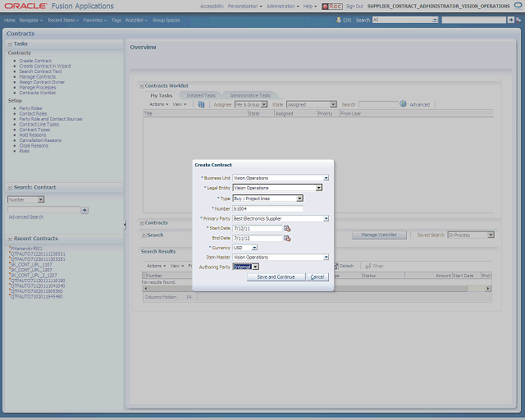Collapse Search: Contract panel
This screenshot has height=420, width=525.
click(x=10, y=188)
